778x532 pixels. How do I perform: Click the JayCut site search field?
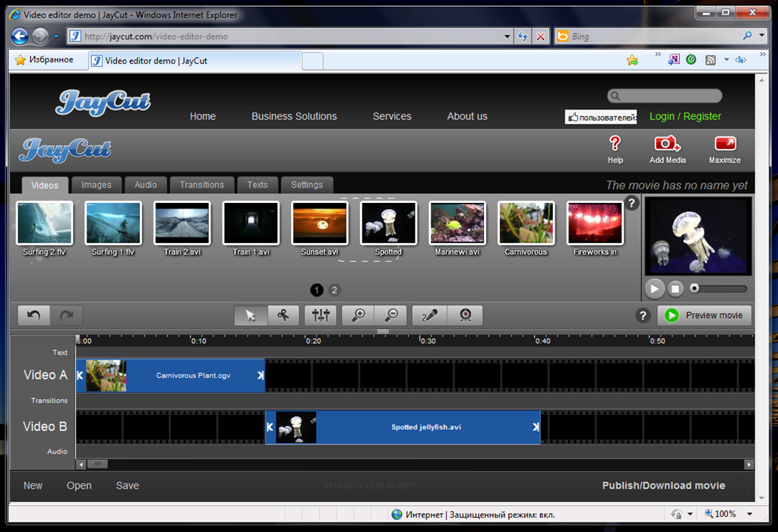click(x=665, y=96)
